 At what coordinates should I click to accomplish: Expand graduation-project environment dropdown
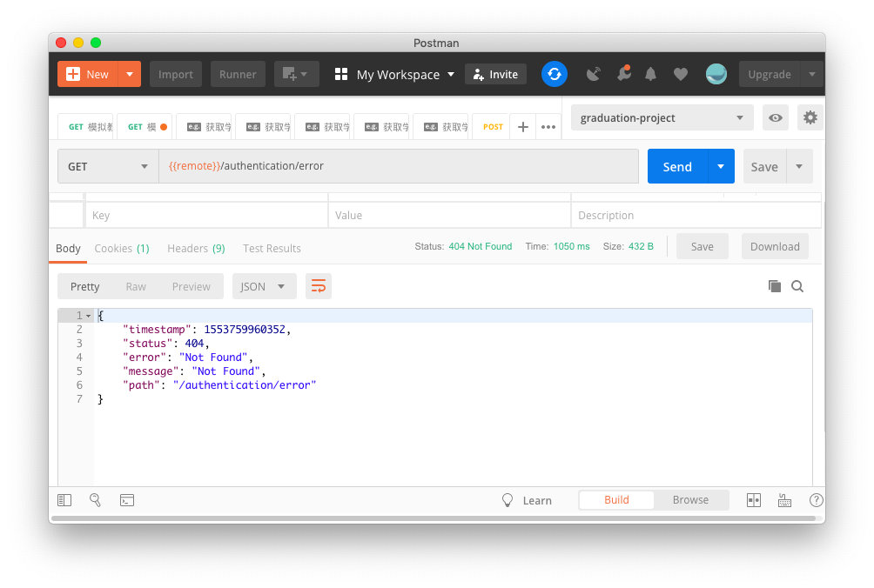coord(662,118)
